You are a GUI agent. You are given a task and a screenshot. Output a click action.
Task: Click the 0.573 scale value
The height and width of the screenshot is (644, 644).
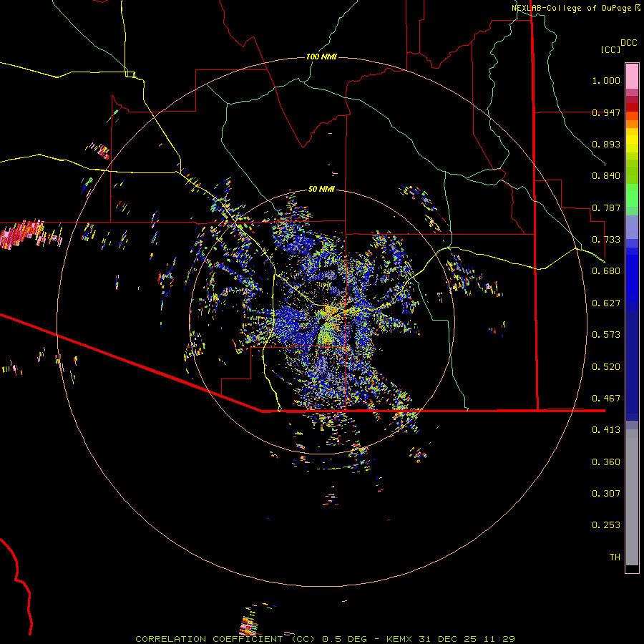(606, 335)
